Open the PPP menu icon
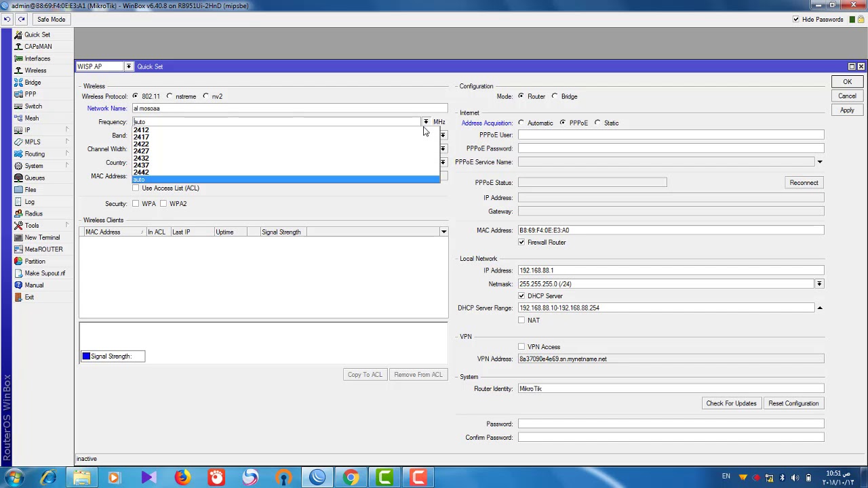Viewport: 868px width, 488px height. (18, 94)
